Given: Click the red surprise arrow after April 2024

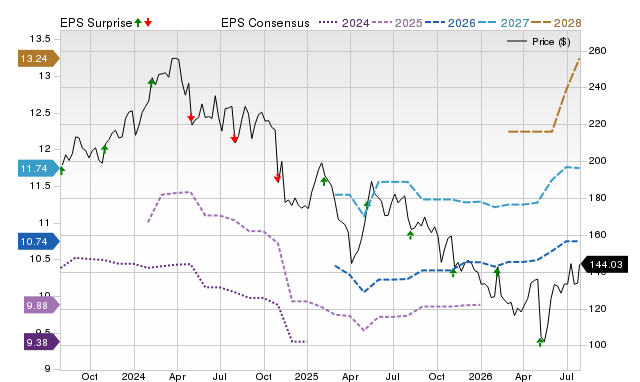Looking at the screenshot, I should click(191, 118).
